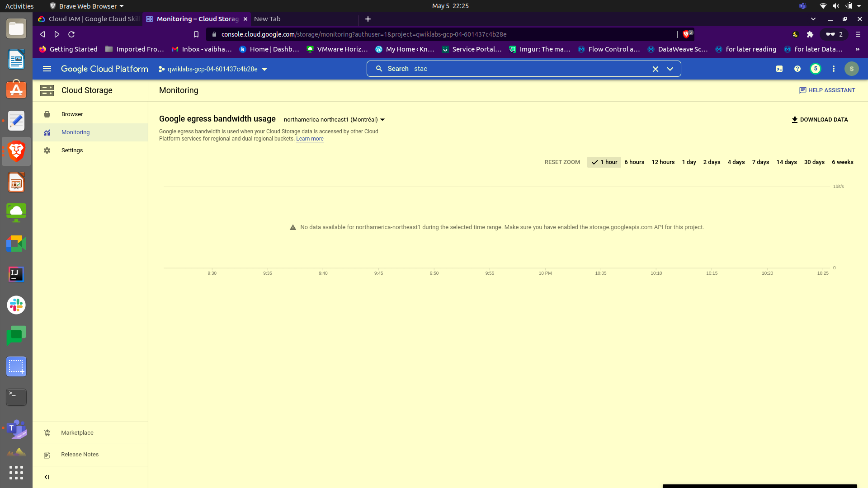Expand the search suggestions chevron
Screen dimensions: 868x488
click(x=670, y=69)
